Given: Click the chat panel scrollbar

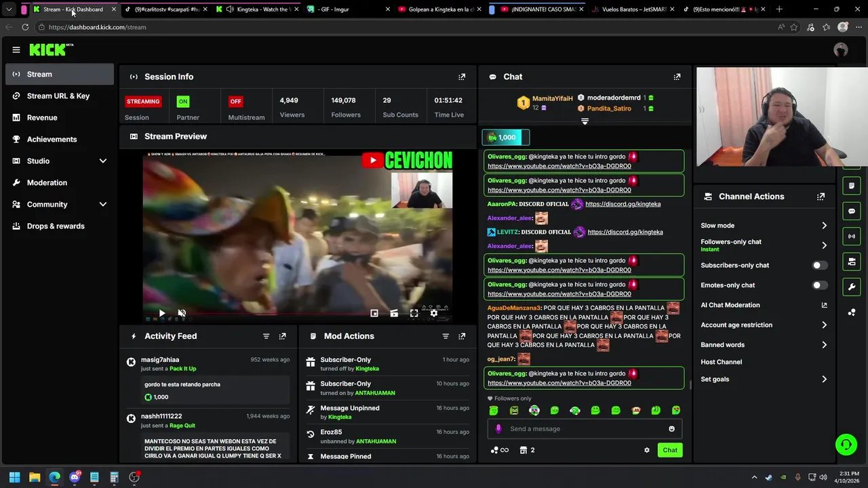Looking at the screenshot, I should coord(690,384).
